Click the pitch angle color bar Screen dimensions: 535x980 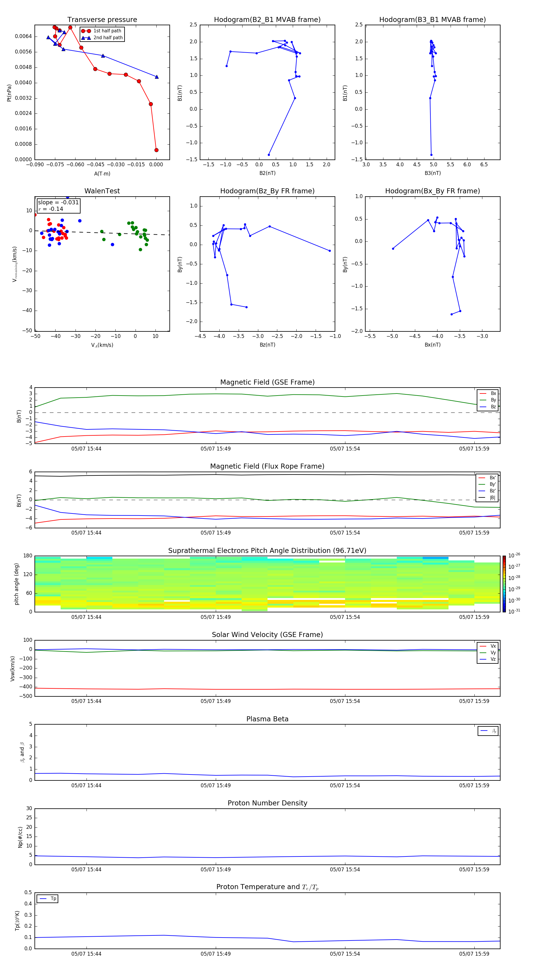pos(504,584)
